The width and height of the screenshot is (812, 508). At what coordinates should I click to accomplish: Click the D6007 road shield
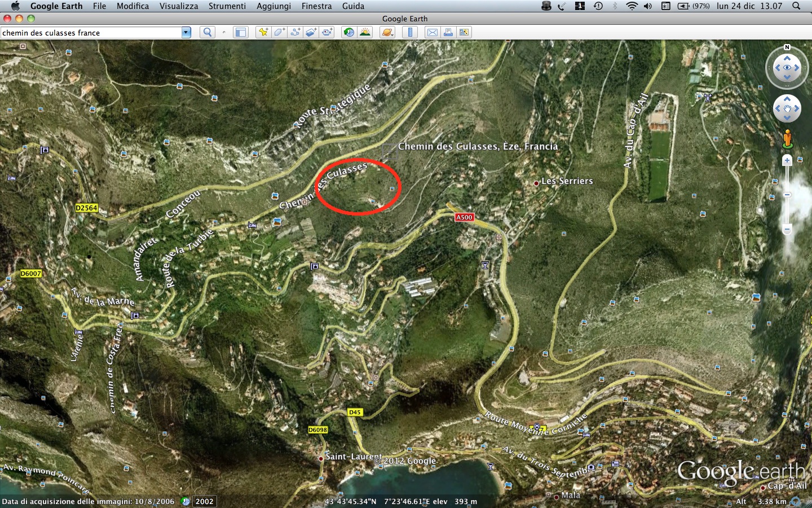click(x=30, y=273)
